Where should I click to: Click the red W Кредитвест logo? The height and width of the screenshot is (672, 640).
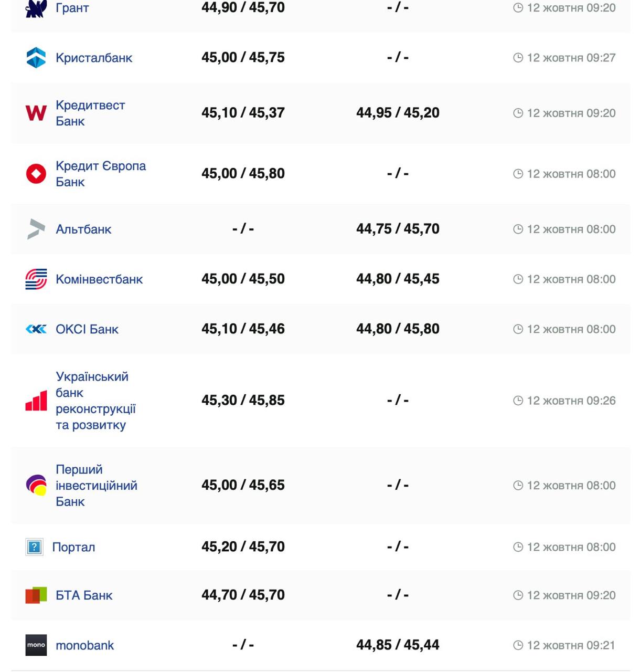(36, 113)
